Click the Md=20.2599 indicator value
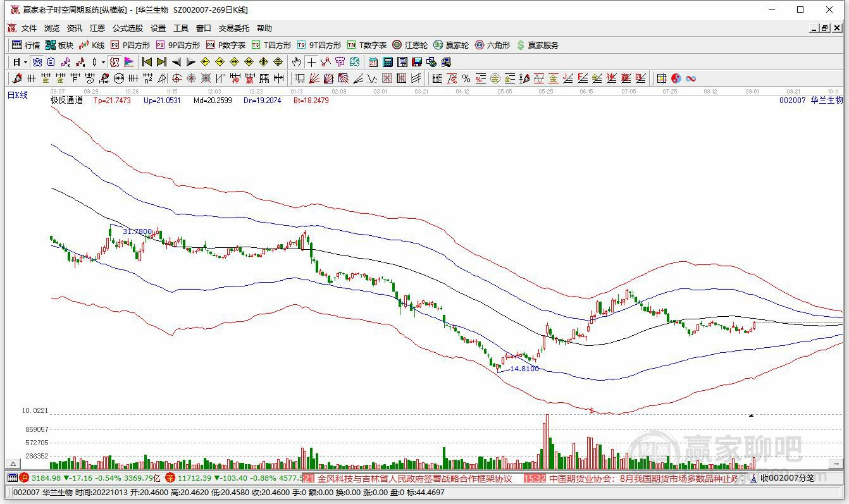Screen dimensions: 849x504 pyautogui.click(x=213, y=100)
